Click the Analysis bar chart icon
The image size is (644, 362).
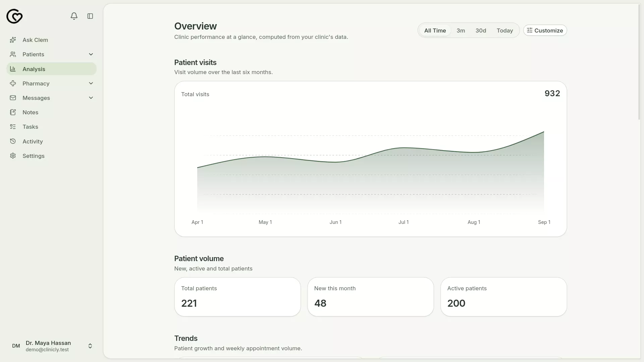click(x=13, y=69)
